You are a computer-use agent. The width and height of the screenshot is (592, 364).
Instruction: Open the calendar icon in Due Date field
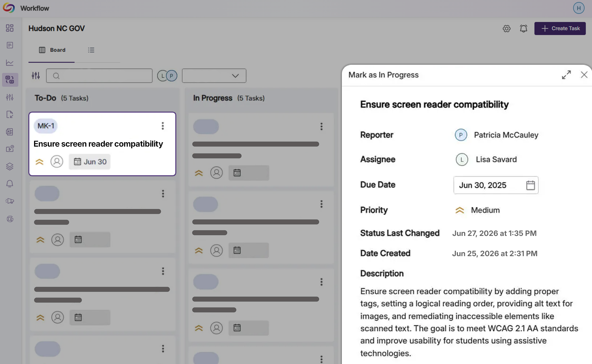click(530, 185)
